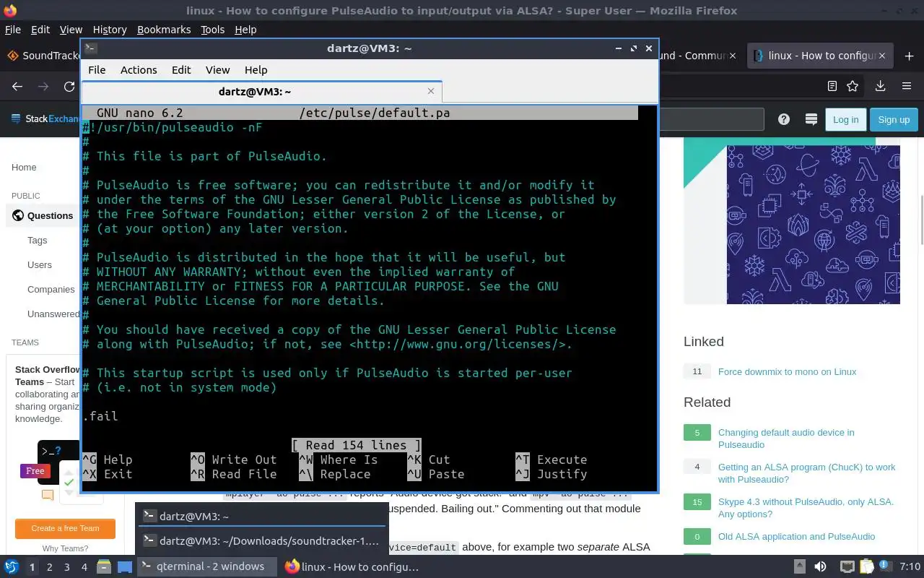Switch to workspace 4 in taskbar pager
Viewport: 924px width, 578px height.
click(x=84, y=567)
